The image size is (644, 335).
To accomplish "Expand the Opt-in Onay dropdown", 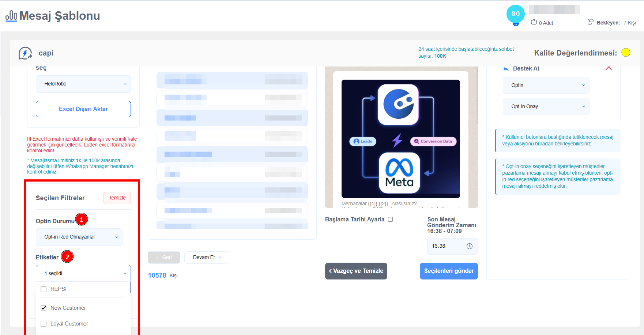I will (546, 107).
